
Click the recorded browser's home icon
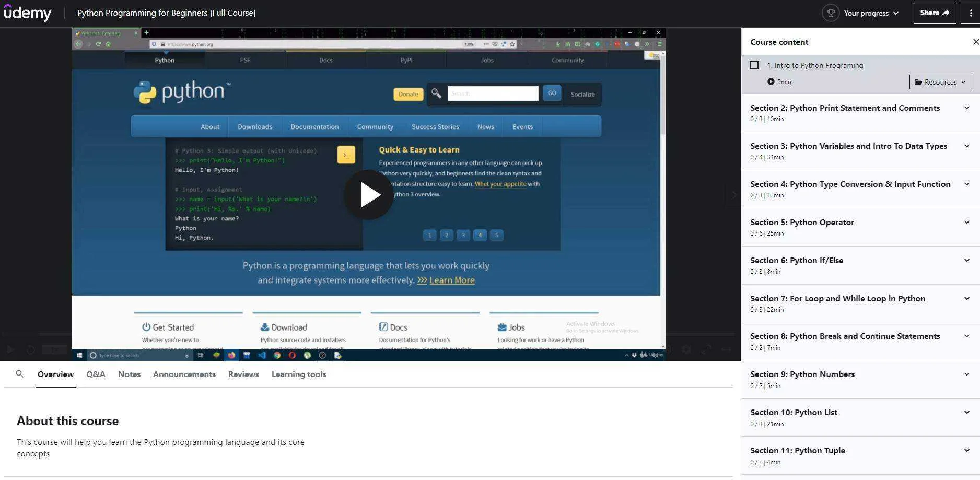(108, 44)
